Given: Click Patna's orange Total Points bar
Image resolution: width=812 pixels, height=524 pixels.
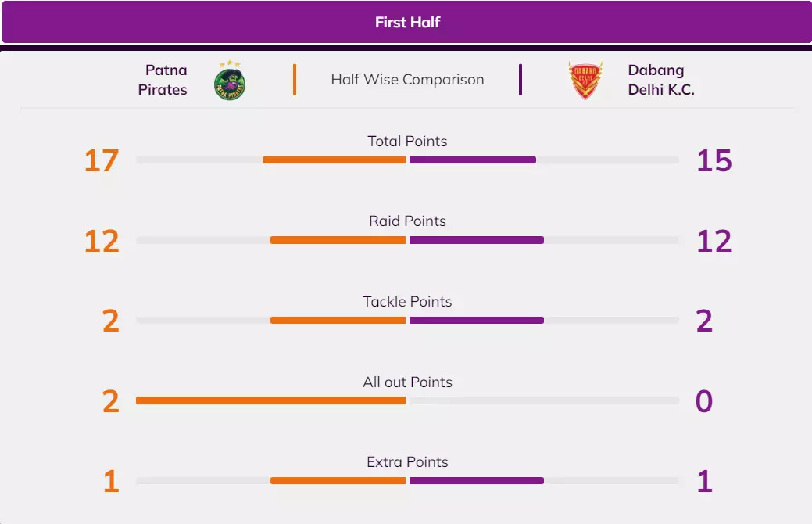Looking at the screenshot, I should click(x=334, y=160).
